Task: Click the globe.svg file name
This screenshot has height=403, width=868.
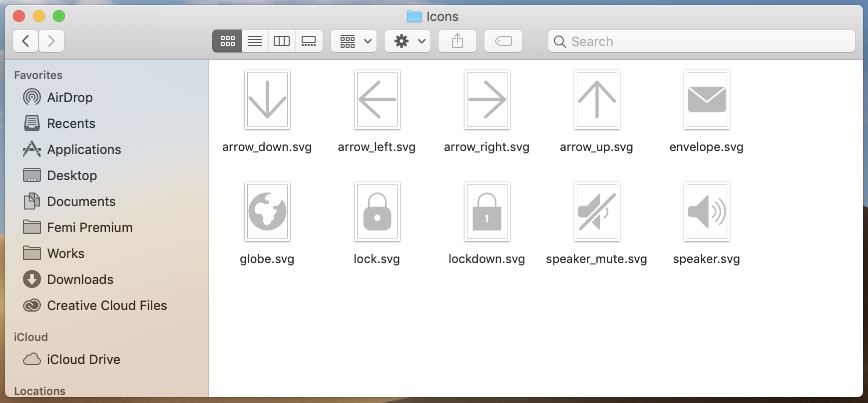Action: tap(267, 259)
